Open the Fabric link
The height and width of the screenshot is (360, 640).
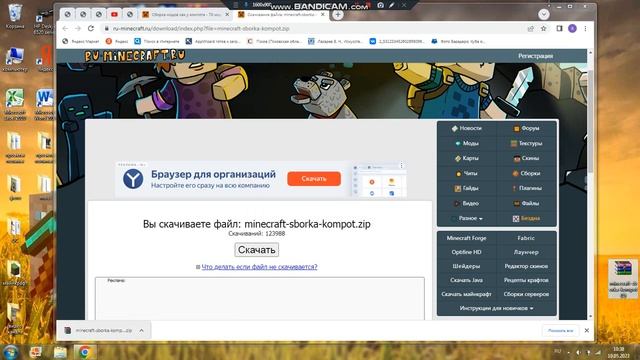coord(526,238)
